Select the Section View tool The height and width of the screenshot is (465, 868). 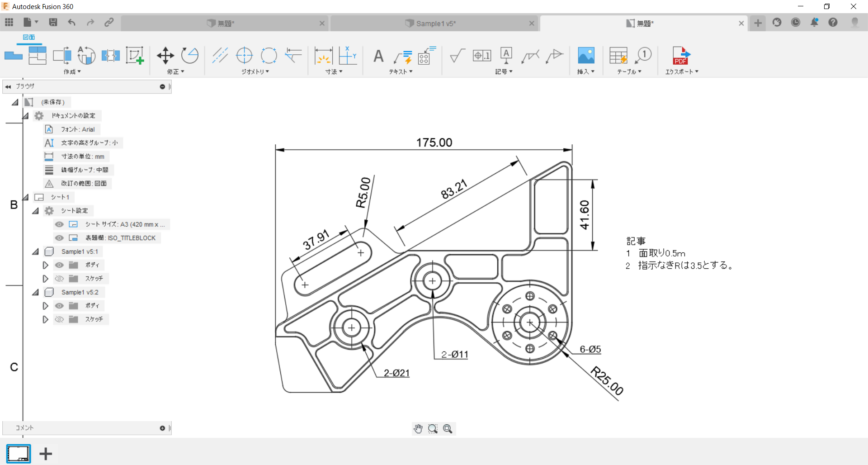[62, 56]
